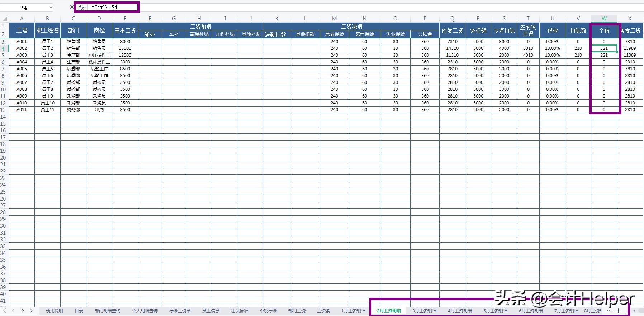The image size is (644, 316).
Task: Add a new sheet with plus icon
Action: [x=618, y=311]
